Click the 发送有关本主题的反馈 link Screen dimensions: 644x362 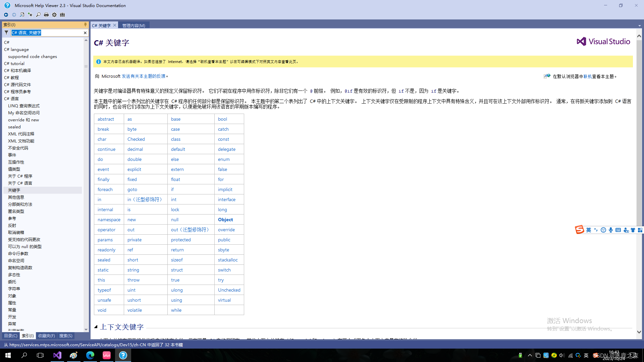click(144, 76)
